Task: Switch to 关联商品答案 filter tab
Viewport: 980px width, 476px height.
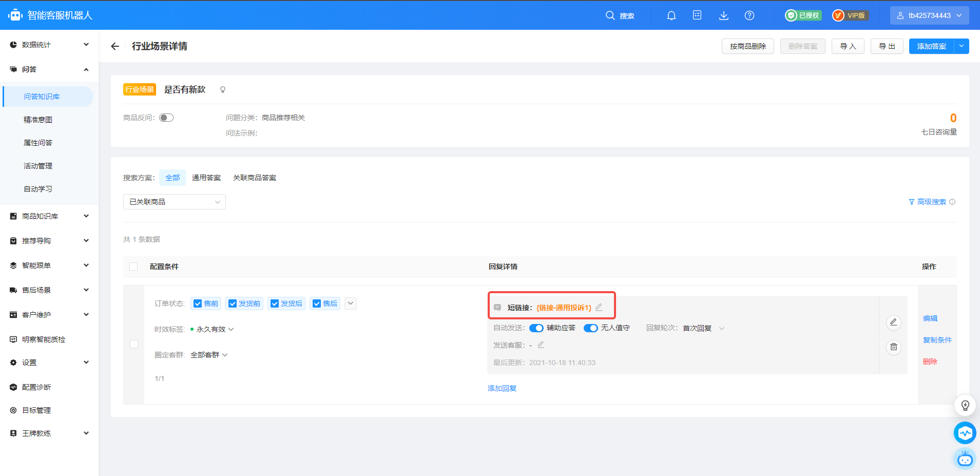Action: click(x=255, y=178)
